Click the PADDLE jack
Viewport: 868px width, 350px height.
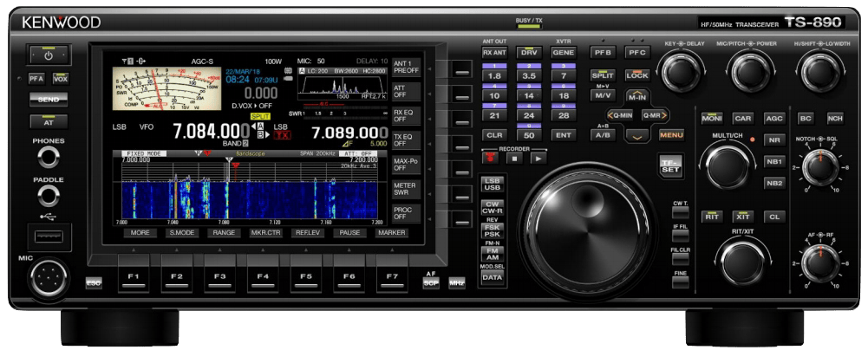[x=49, y=197]
